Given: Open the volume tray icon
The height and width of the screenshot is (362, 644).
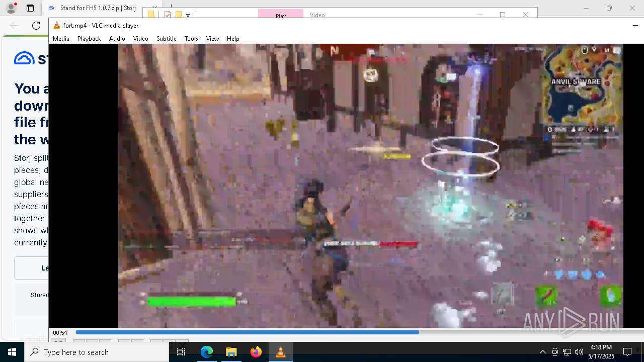Looking at the screenshot, I should coord(579,352).
